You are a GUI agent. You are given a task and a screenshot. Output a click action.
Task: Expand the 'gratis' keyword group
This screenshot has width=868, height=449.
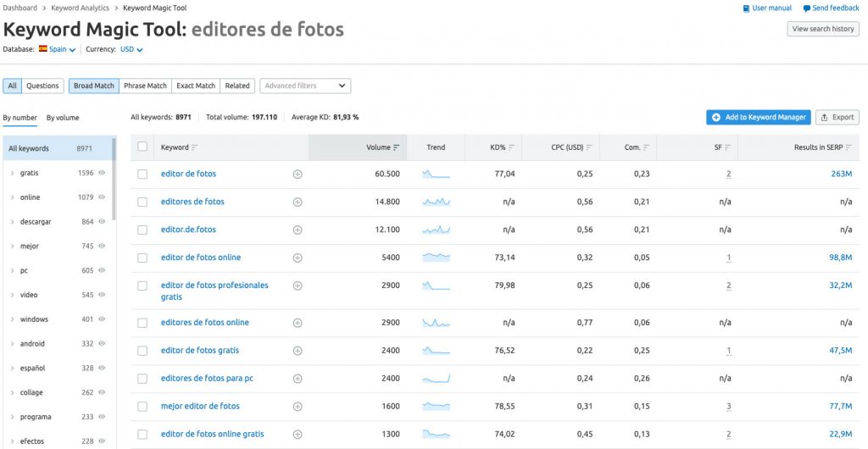click(x=12, y=173)
